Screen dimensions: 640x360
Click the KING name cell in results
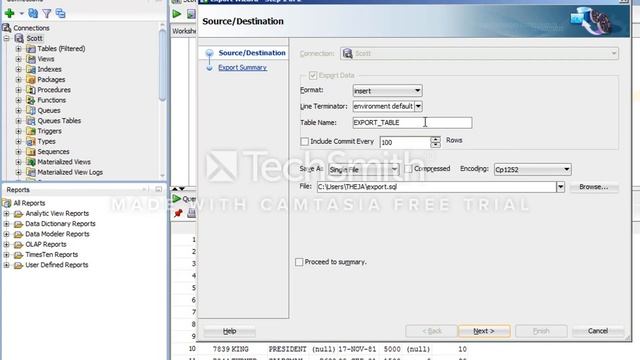(240, 349)
